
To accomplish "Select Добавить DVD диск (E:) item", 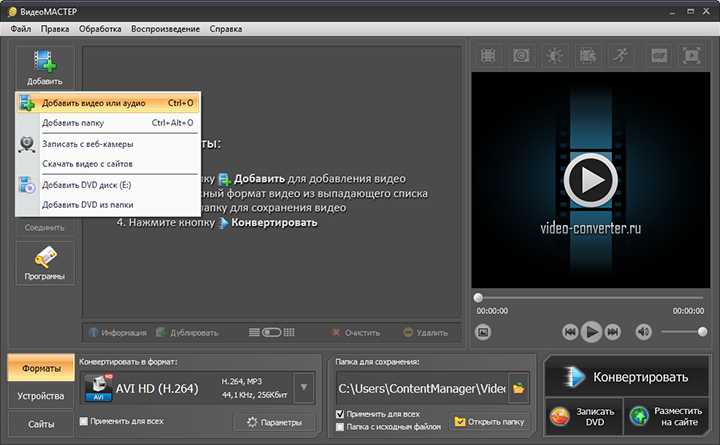I will coord(108,185).
